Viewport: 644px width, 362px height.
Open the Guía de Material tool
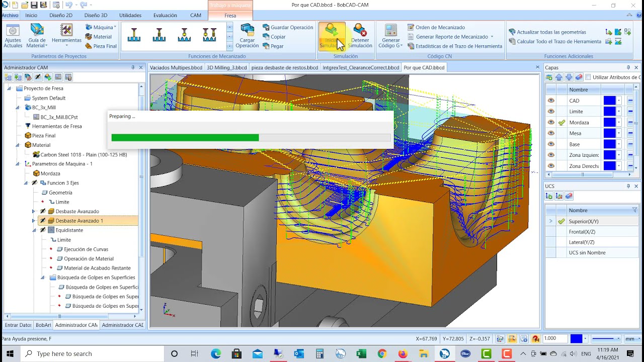(x=37, y=36)
